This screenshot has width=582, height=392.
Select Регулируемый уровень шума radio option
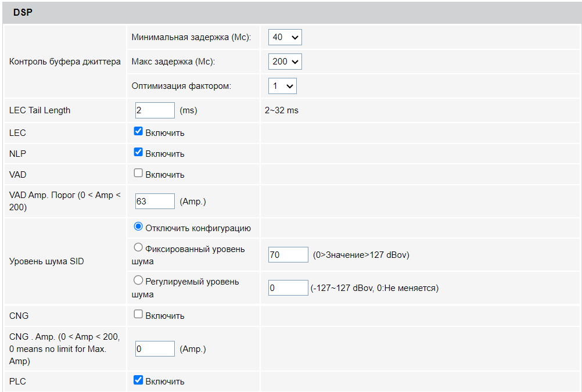[138, 280]
